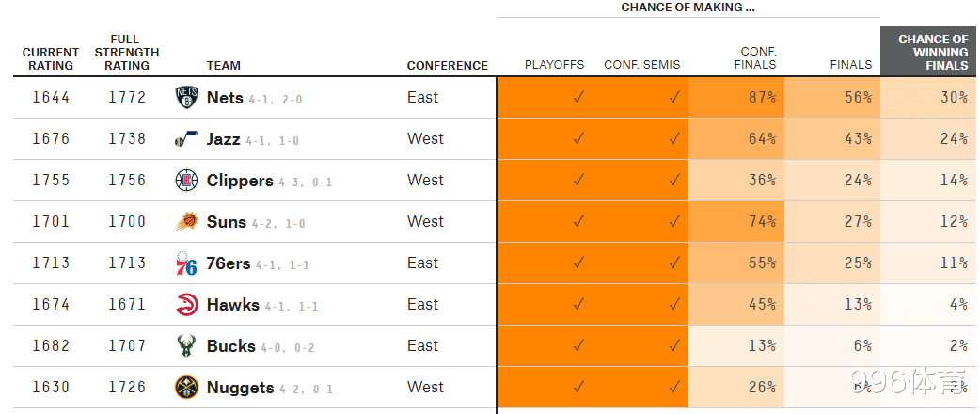Click the Utah Jazz team logo

(x=186, y=139)
